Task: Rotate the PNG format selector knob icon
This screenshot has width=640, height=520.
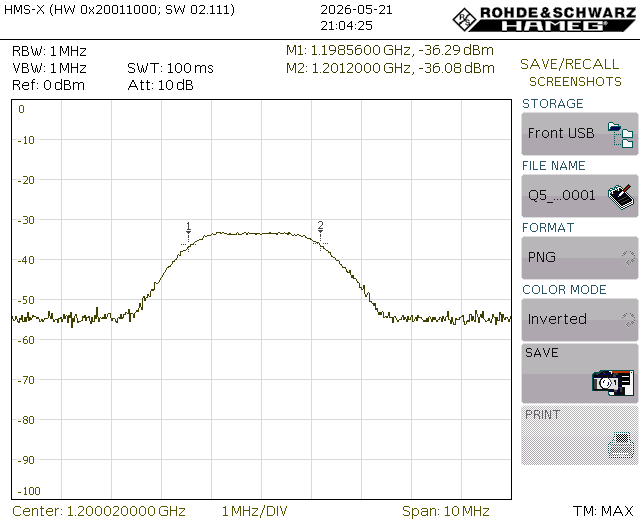Action: point(628,258)
